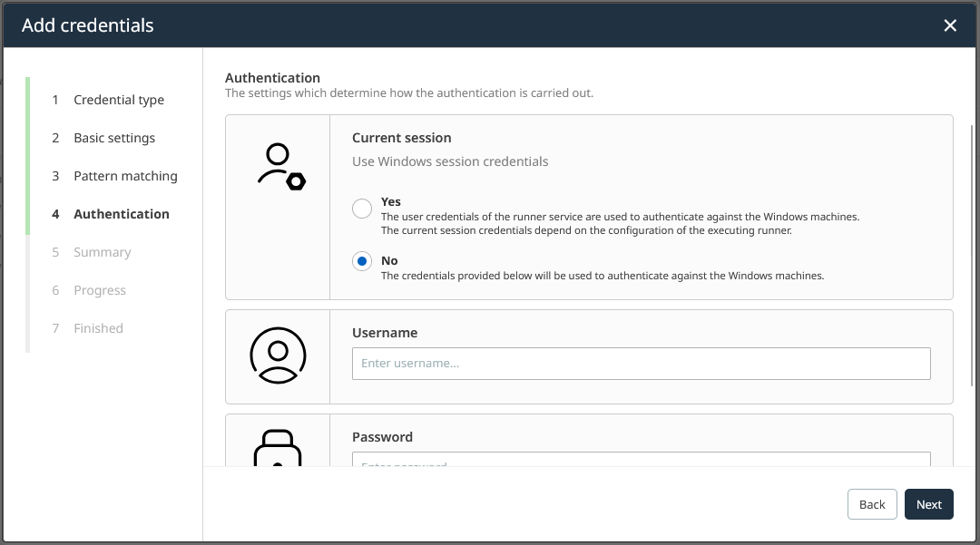Click the Finished step in sidebar
Image resolution: width=980 pixels, height=545 pixels.
pyautogui.click(x=98, y=328)
